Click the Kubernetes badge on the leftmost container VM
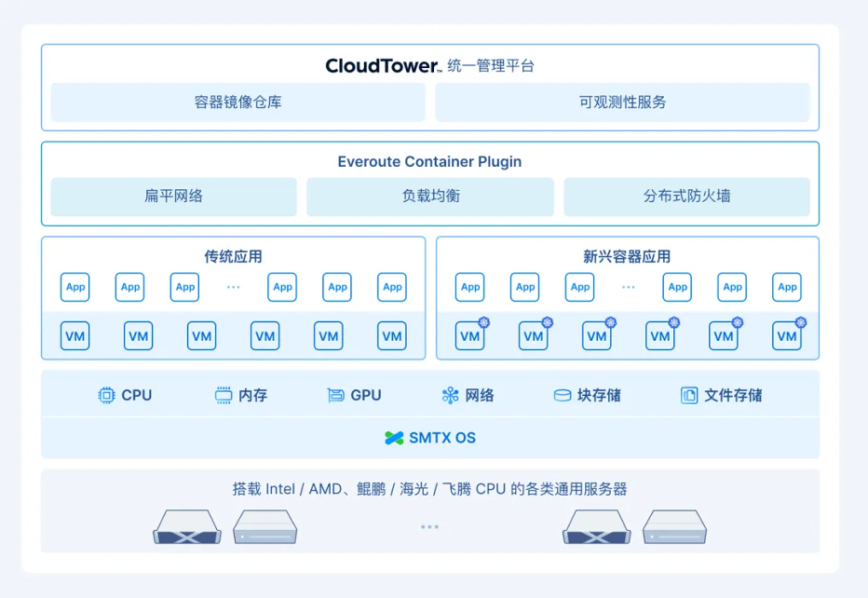Screen dimensions: 868x598 pyautogui.click(x=483, y=322)
